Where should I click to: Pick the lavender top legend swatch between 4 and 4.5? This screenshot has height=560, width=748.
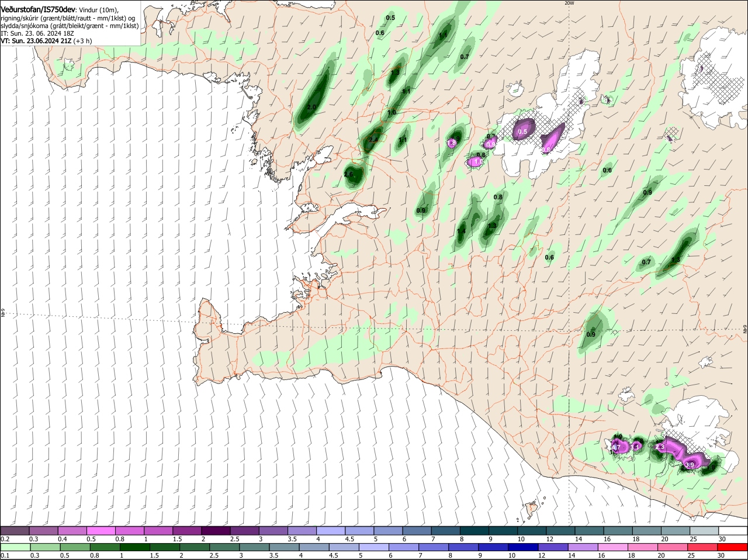pyautogui.click(x=331, y=530)
